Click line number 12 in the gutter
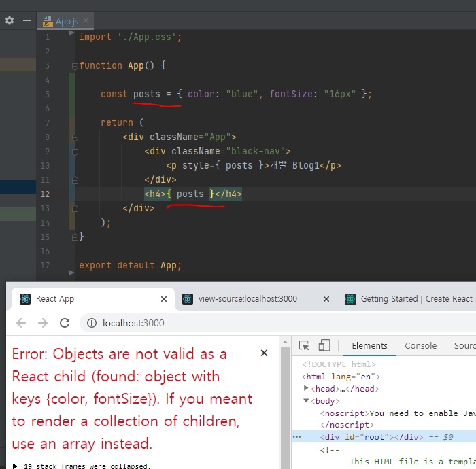The image size is (476, 469). pos(45,194)
